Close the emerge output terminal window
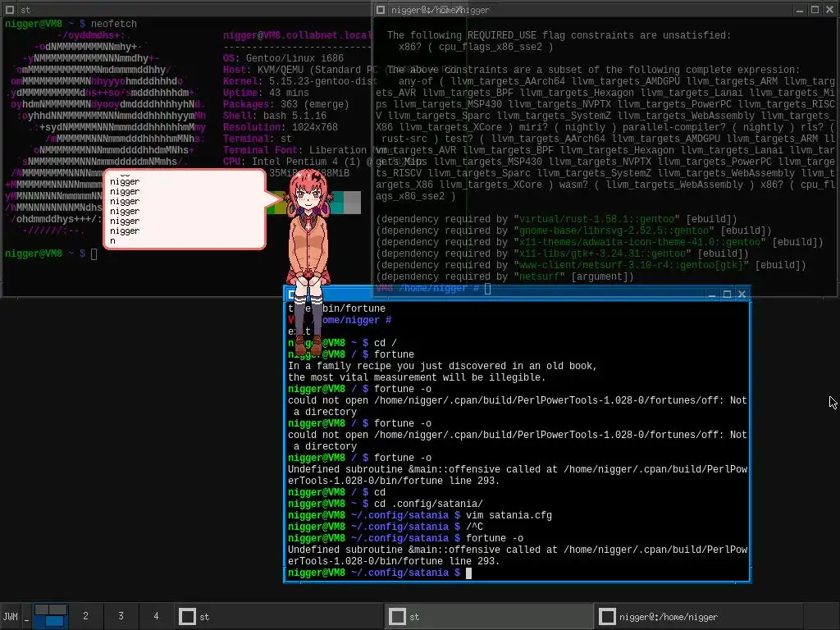 tap(830, 10)
